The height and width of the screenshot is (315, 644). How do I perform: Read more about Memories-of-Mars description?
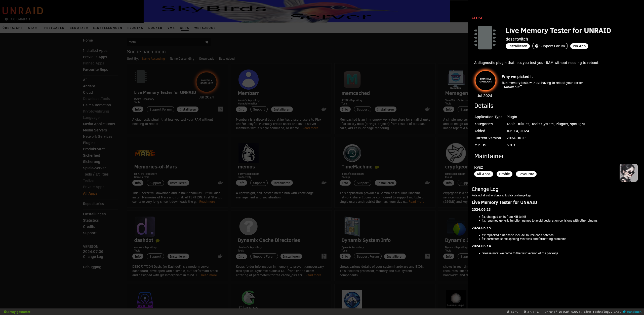click(207, 202)
